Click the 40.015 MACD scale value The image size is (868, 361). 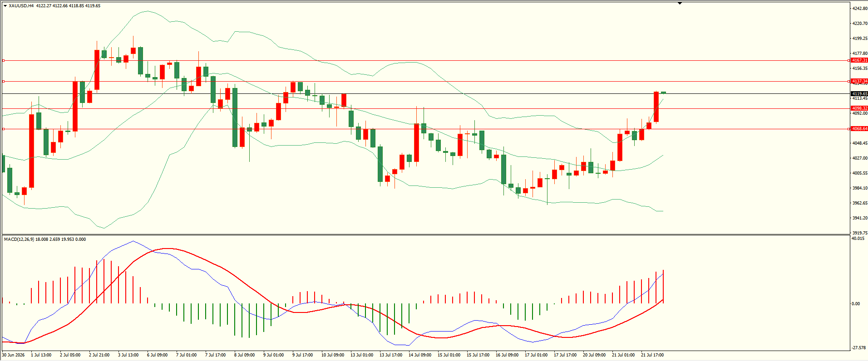point(858,239)
